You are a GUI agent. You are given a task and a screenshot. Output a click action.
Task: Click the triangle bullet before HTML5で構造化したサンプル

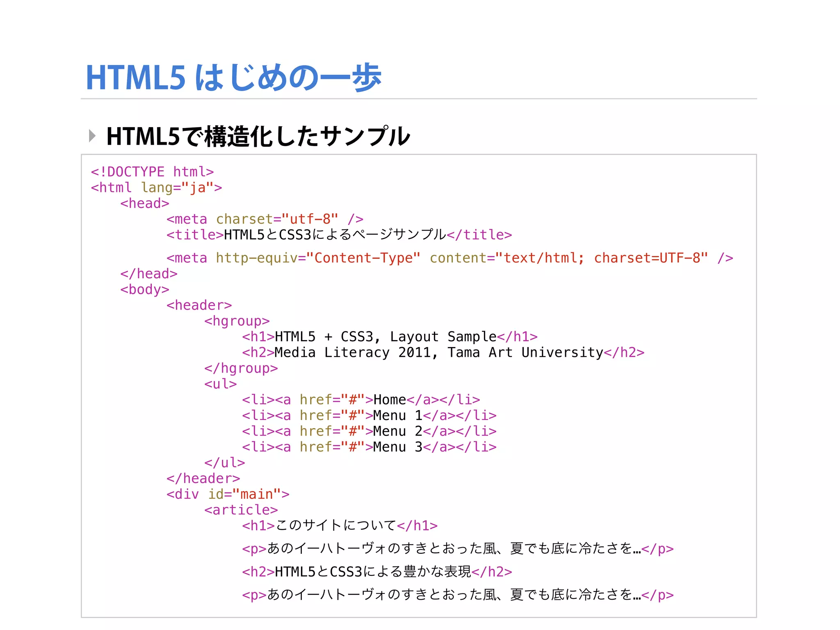tap(92, 136)
